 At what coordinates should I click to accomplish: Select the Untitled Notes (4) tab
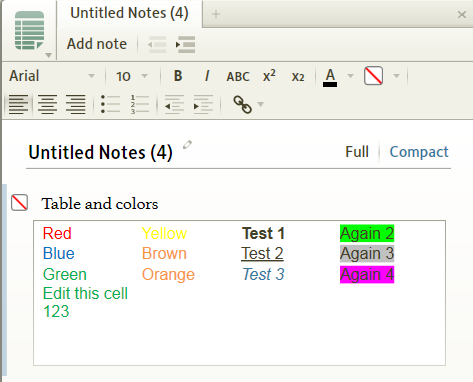click(x=129, y=13)
